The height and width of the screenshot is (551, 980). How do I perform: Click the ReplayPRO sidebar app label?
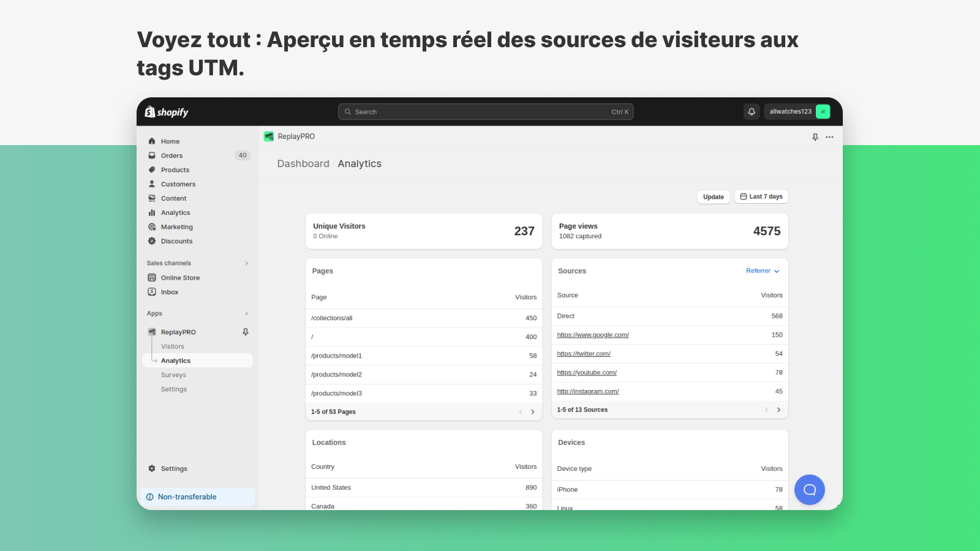tap(178, 332)
